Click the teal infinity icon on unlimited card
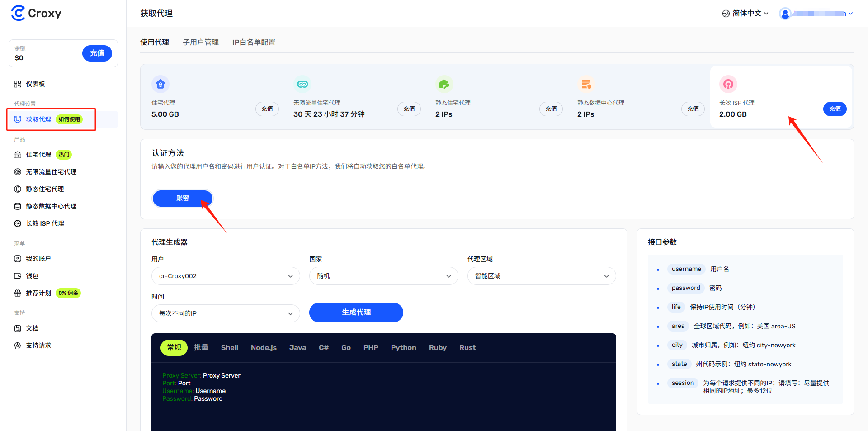Image resolution: width=868 pixels, height=431 pixels. [302, 84]
